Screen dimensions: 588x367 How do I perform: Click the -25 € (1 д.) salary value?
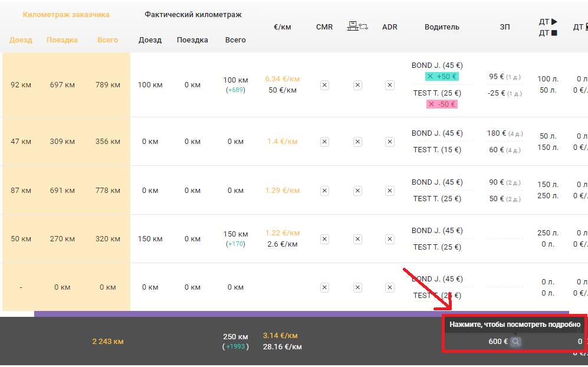[505, 93]
